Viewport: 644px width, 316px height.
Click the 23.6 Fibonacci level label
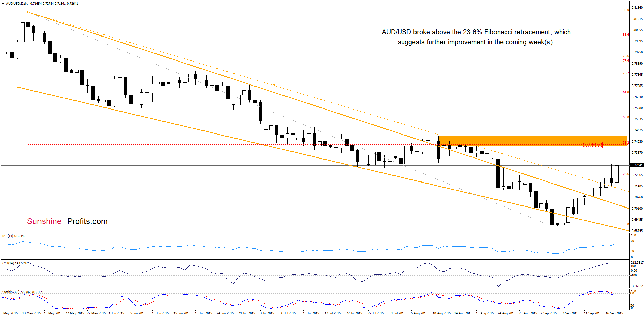[x=626, y=174]
